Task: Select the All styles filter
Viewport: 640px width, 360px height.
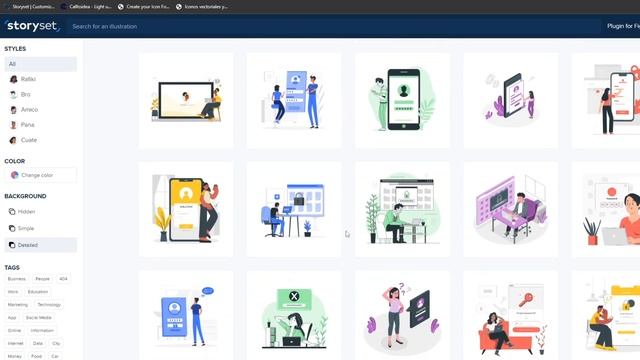Action: [40, 64]
